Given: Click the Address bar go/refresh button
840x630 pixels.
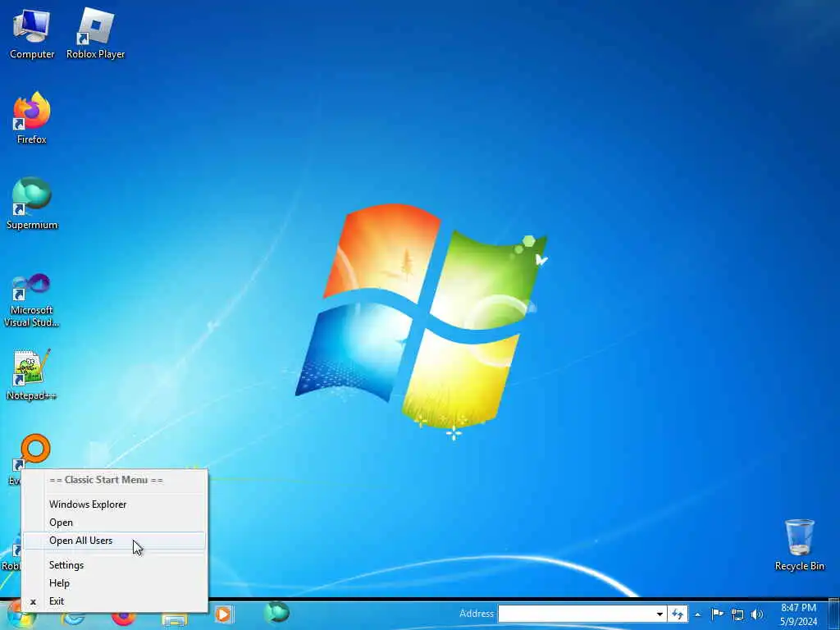Looking at the screenshot, I should point(678,614).
